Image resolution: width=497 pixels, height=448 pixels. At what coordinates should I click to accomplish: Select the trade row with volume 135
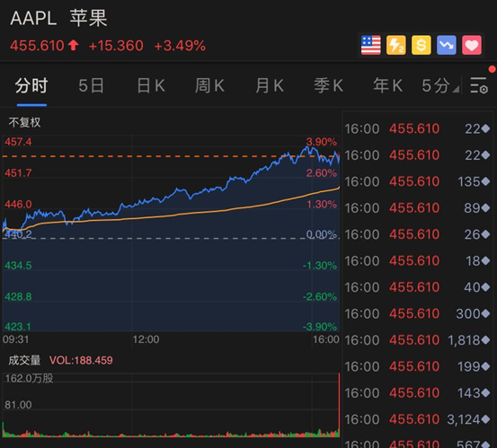[x=417, y=181]
